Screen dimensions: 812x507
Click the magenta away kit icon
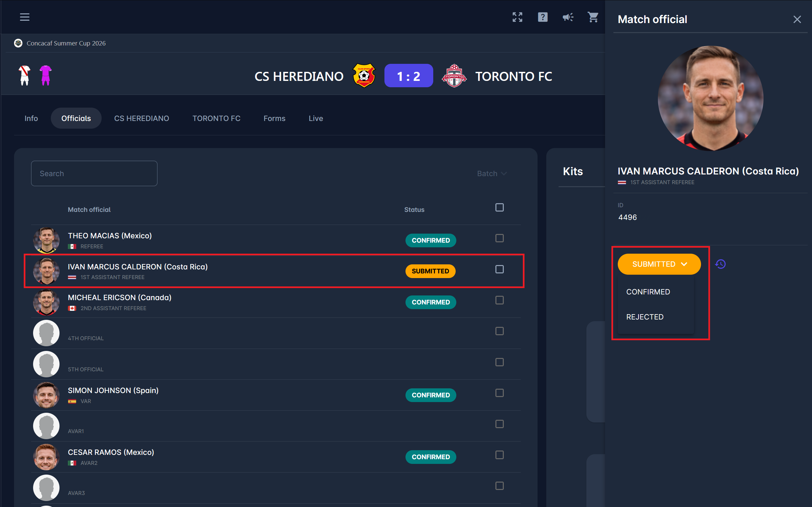pos(45,75)
